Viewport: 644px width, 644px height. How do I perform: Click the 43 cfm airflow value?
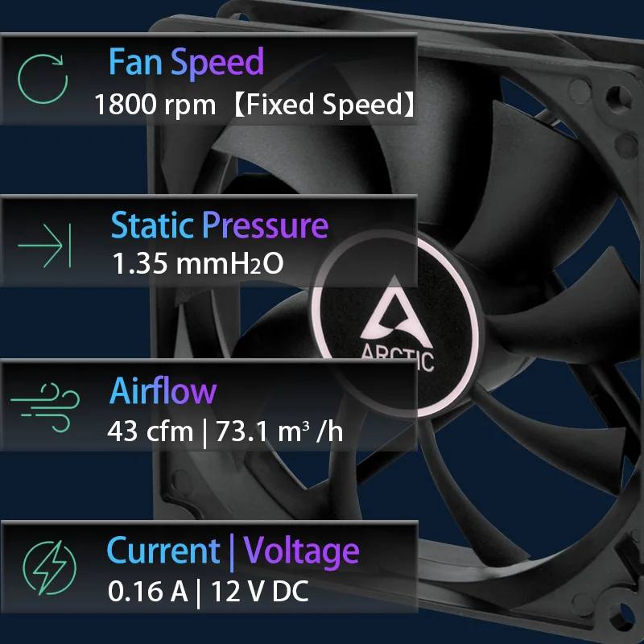150,431
